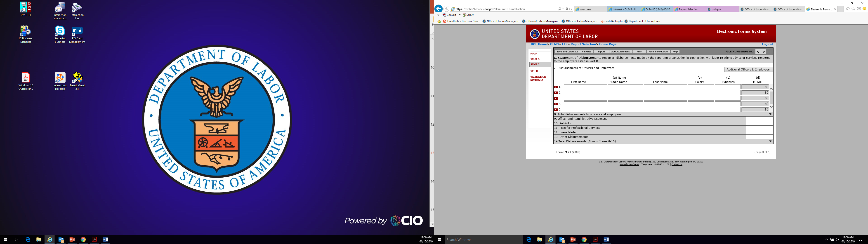Expand the Convert dropdown arrow

(x=459, y=15)
